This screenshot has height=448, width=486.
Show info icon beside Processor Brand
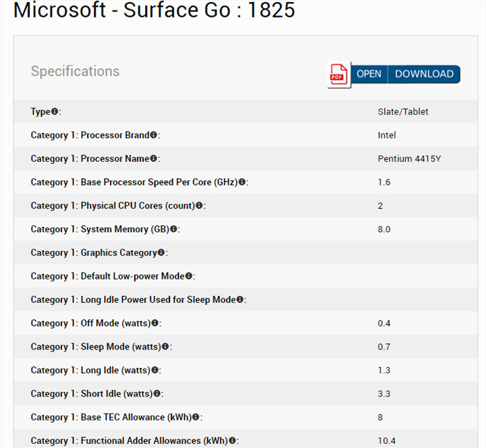tap(153, 135)
